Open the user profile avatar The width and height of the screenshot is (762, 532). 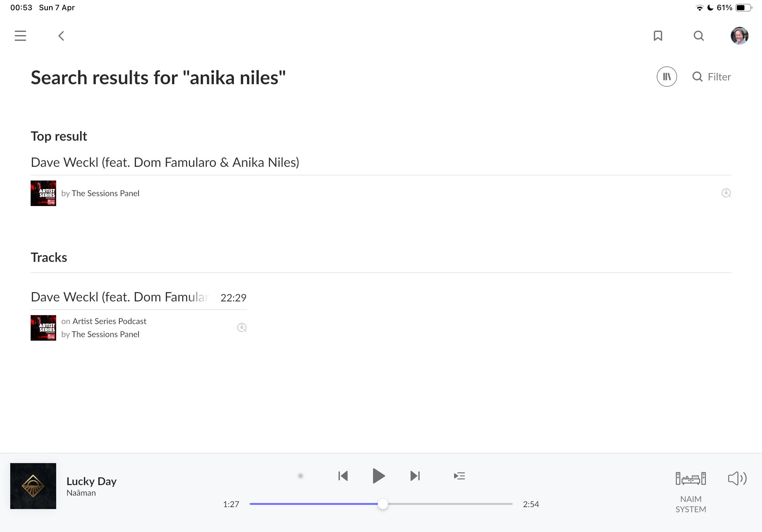point(739,36)
